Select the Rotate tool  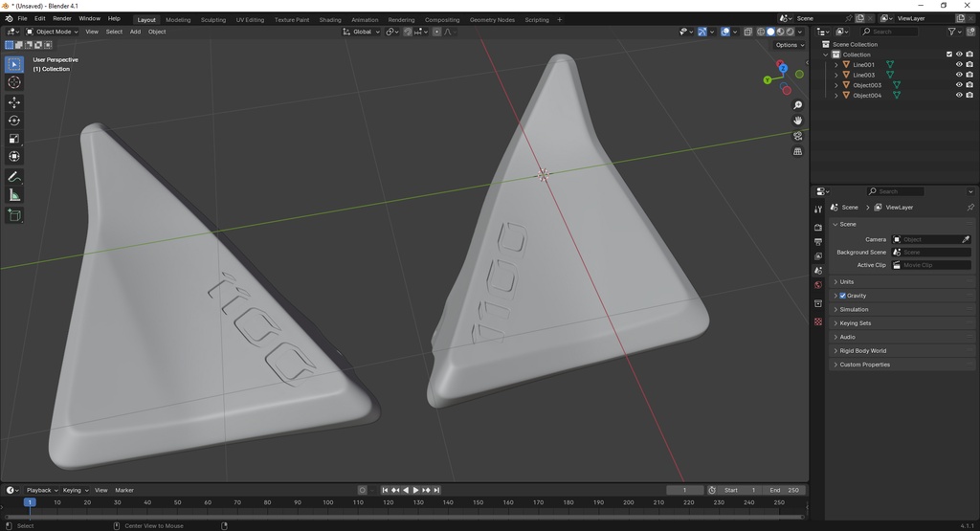[x=13, y=121]
